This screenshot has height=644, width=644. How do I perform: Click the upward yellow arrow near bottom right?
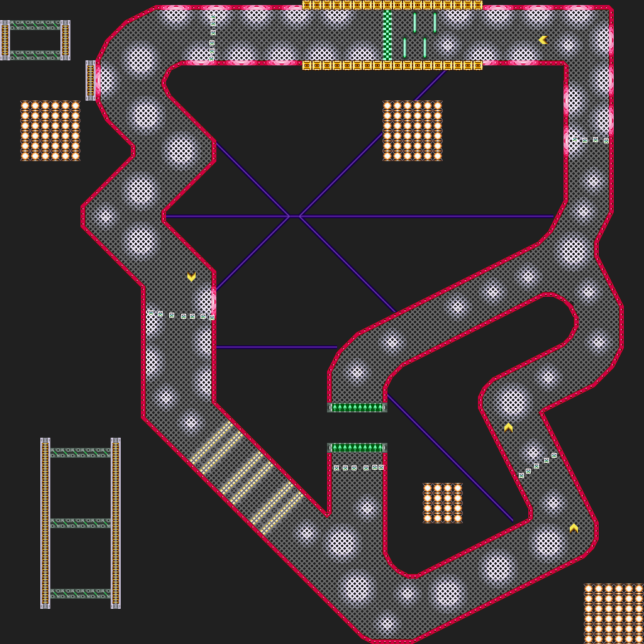coord(573,529)
